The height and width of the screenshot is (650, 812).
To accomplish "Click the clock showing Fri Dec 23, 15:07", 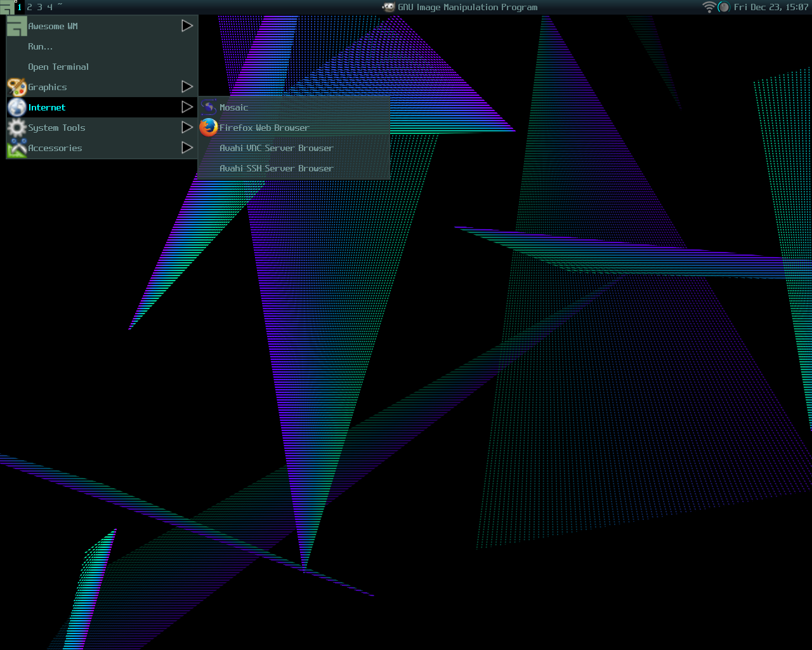I will point(771,7).
